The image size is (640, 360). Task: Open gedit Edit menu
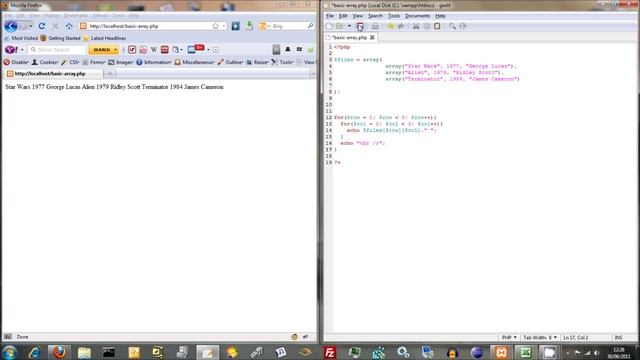(x=343, y=16)
